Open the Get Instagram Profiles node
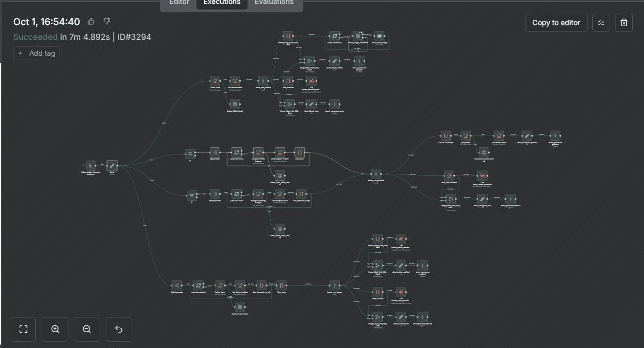The image size is (644, 348). (280, 153)
